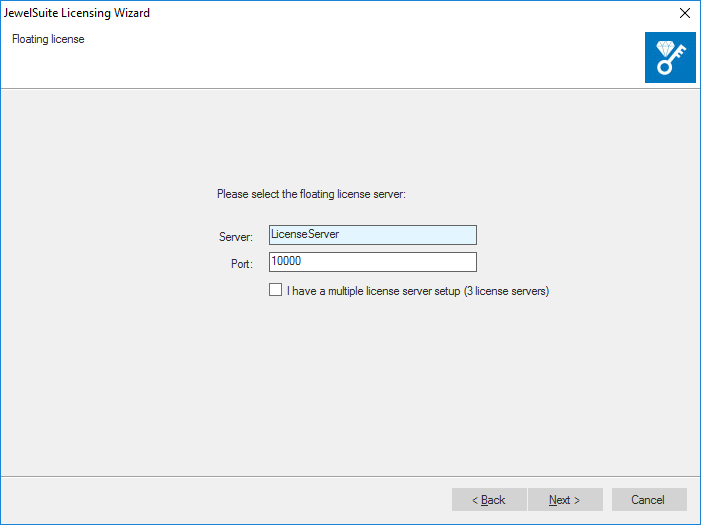This screenshot has height=525, width=701.
Task: Place cursor on the LicenseServer text
Action: (x=306, y=235)
